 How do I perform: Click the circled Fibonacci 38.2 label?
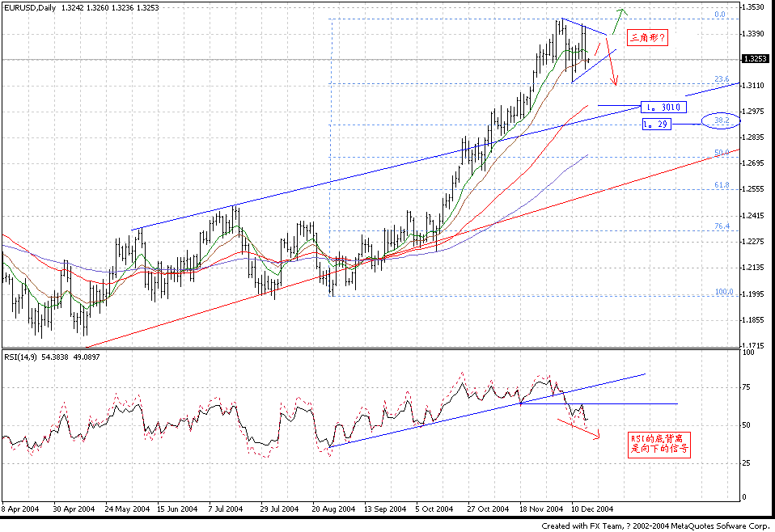tap(721, 120)
